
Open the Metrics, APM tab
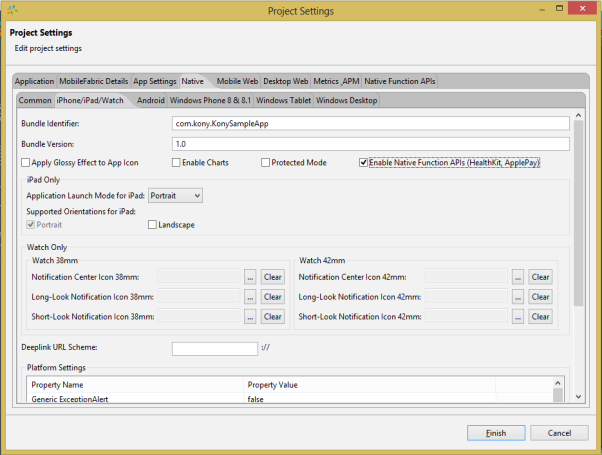(x=336, y=81)
